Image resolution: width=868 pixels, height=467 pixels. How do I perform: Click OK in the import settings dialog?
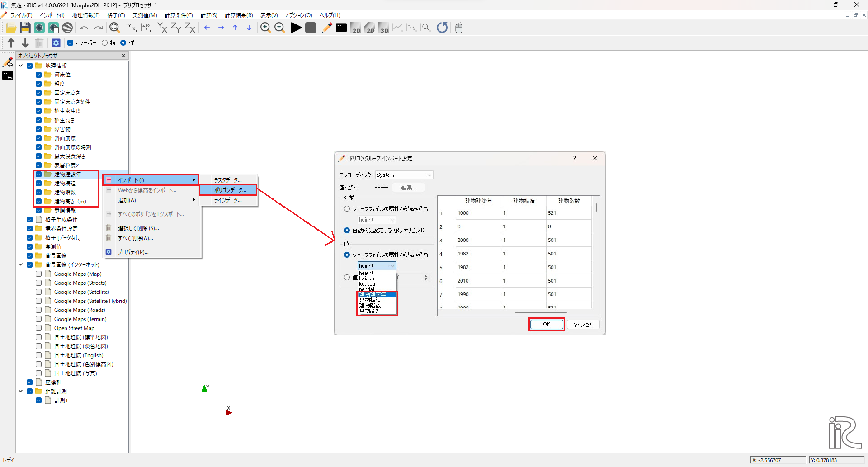(546, 325)
